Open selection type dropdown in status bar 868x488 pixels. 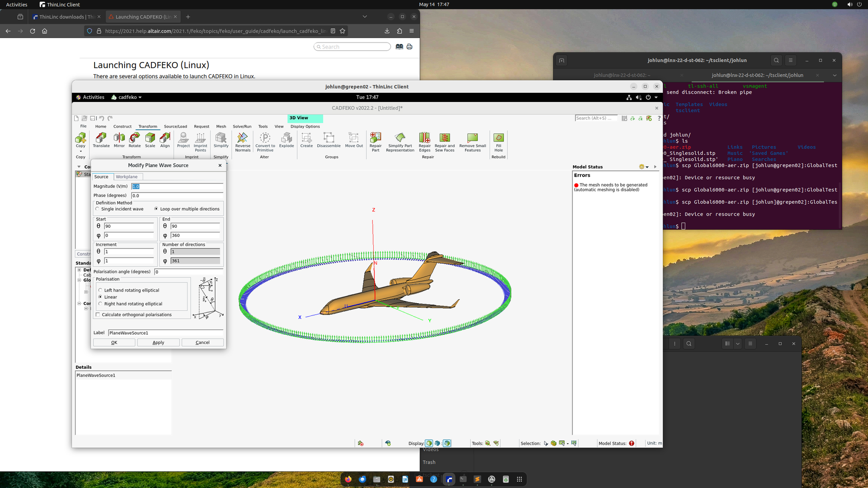point(568,444)
